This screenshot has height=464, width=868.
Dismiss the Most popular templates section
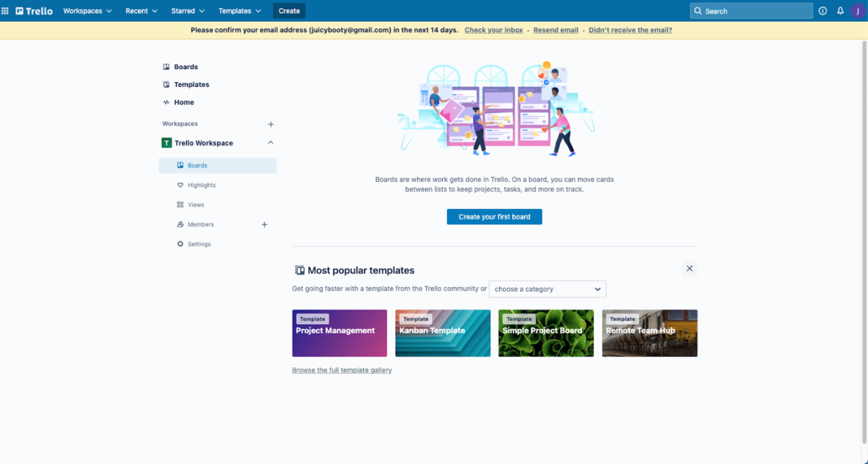pos(690,269)
